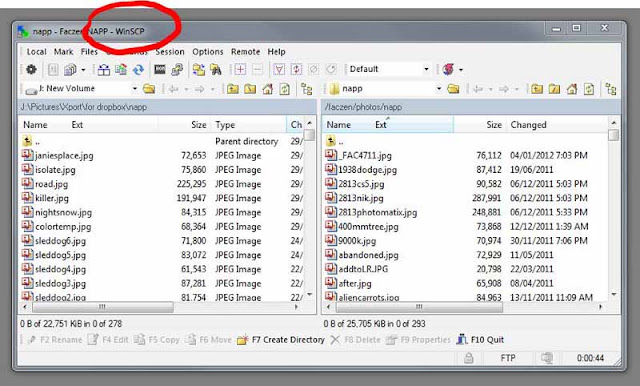Screen dimensions: 640x386
Task: Click F9 Properties button
Action: click(418, 340)
